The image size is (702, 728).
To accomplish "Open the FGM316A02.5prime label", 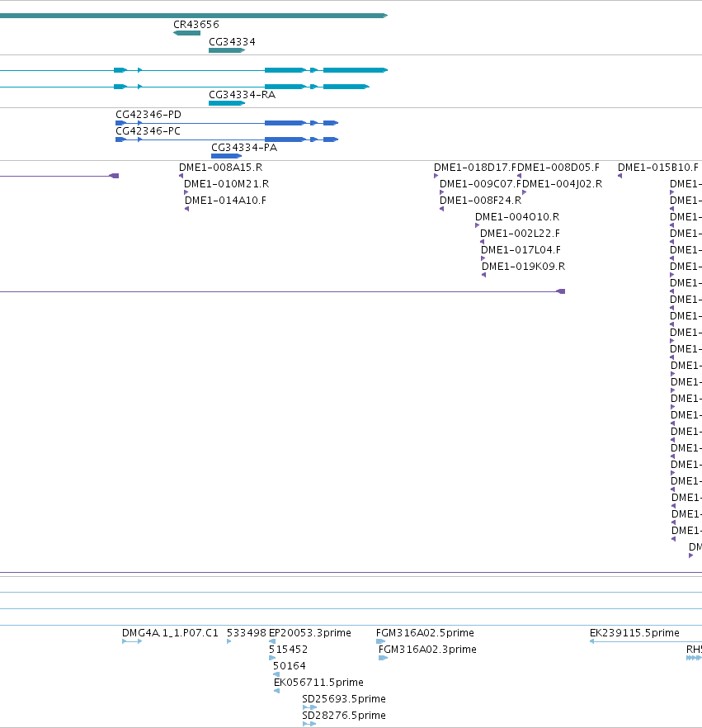I will tap(425, 633).
